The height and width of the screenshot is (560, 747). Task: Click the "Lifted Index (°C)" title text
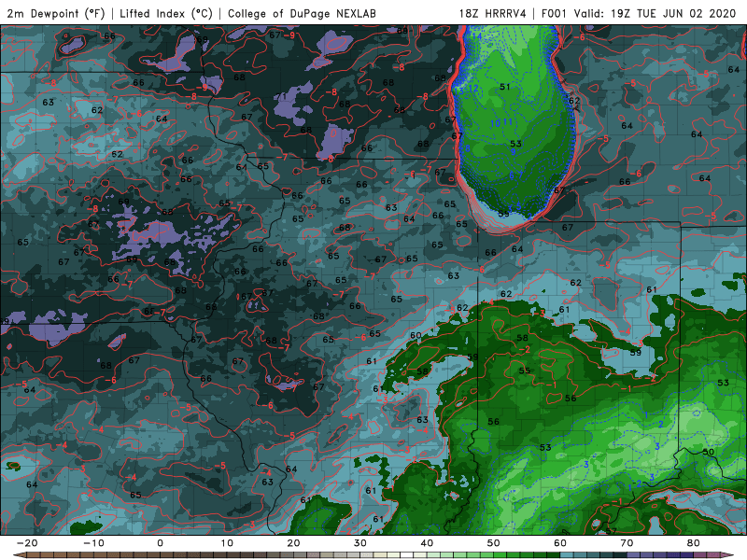(x=166, y=13)
